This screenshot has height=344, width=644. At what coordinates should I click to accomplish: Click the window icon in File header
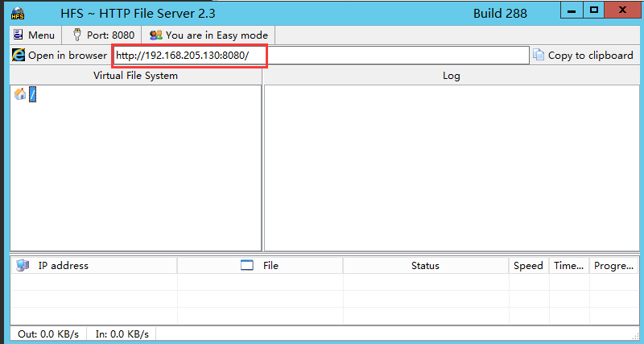pyautogui.click(x=247, y=266)
